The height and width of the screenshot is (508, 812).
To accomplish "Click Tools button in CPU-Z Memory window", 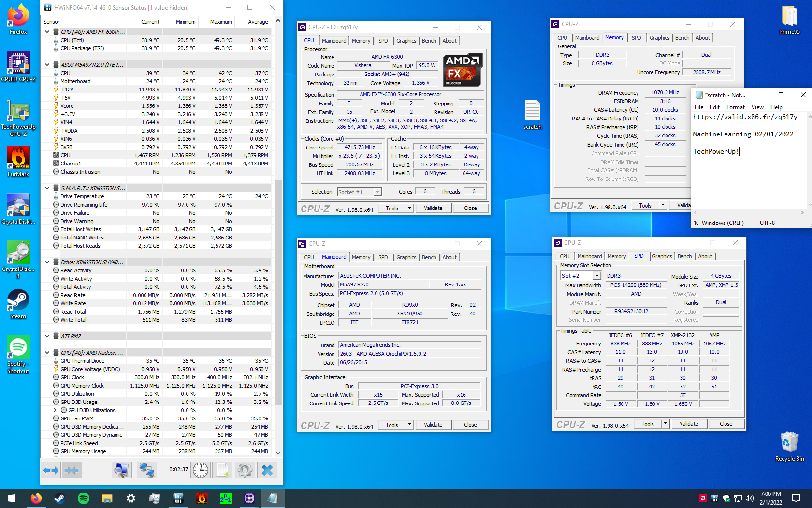I will click(645, 206).
